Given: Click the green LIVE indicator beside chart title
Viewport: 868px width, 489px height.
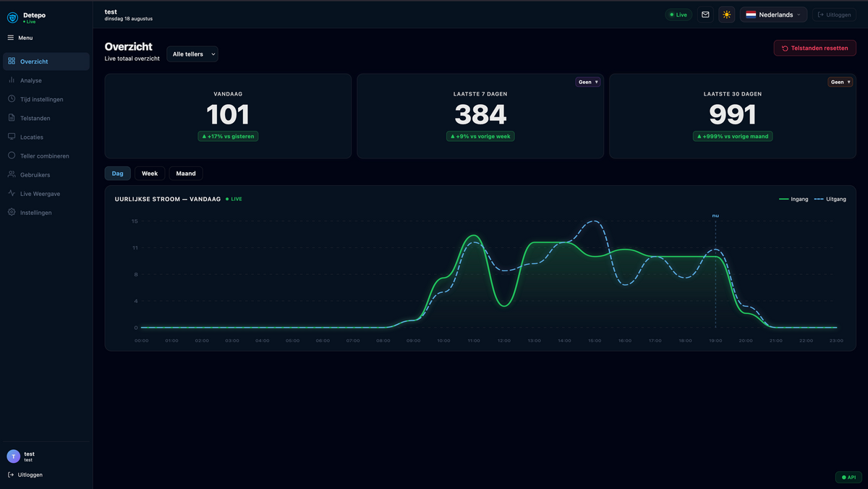Looking at the screenshot, I should point(234,199).
